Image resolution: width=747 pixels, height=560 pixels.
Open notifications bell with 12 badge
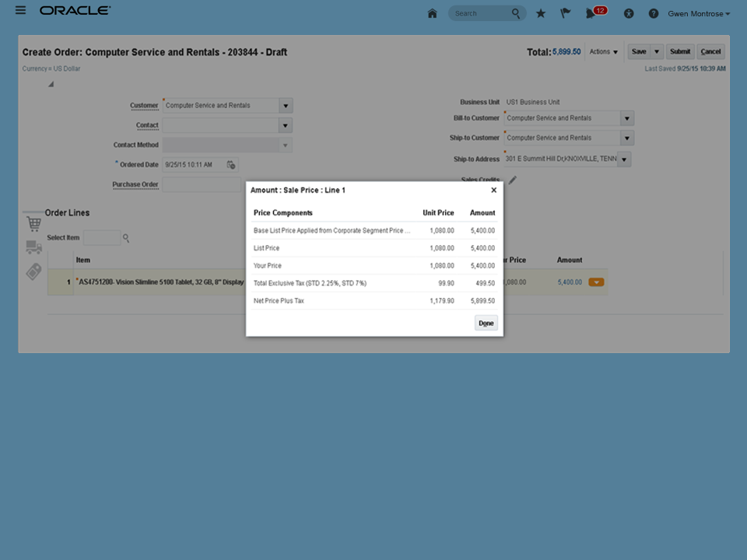(x=595, y=12)
